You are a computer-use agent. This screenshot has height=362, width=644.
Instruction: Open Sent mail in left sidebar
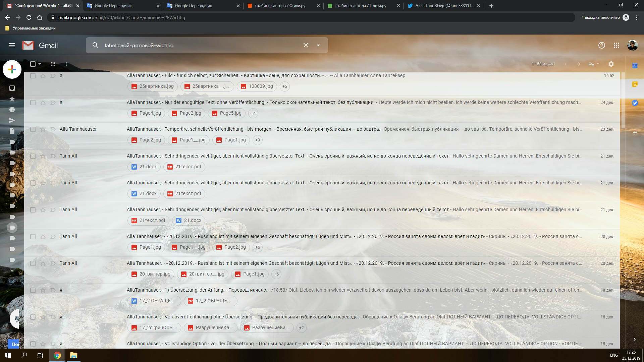click(x=12, y=120)
